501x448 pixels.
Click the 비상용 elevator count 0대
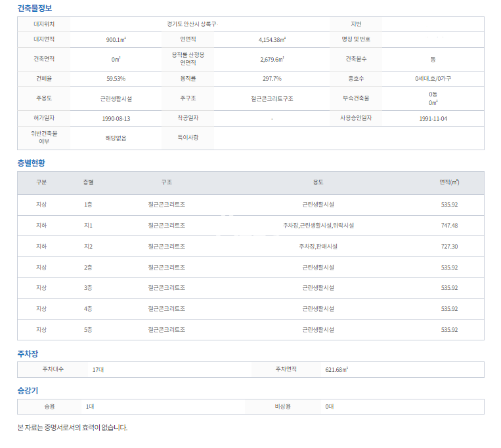click(x=329, y=407)
